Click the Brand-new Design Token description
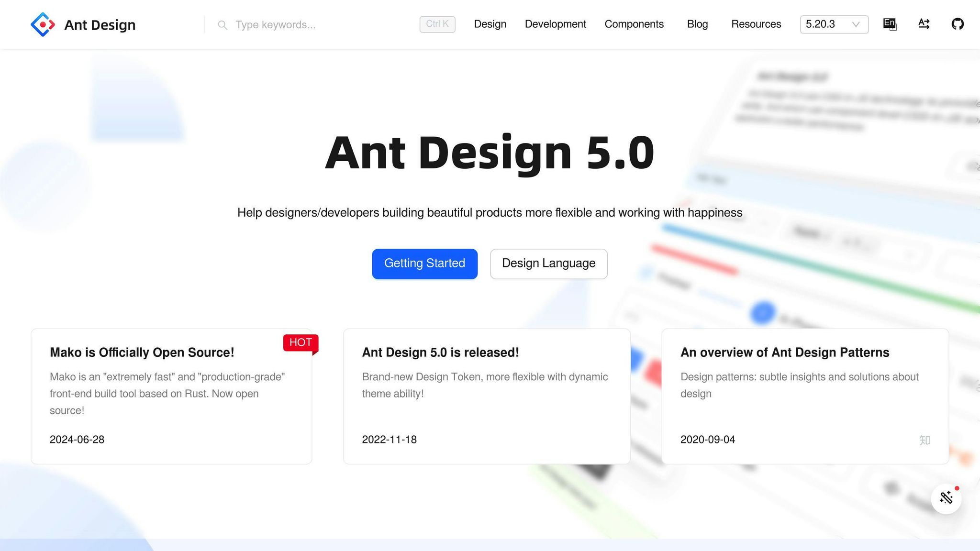The image size is (980, 551). pyautogui.click(x=485, y=385)
